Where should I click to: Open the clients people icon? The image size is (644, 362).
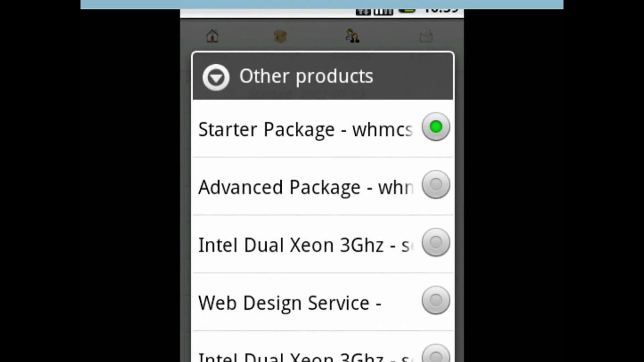pos(352,36)
